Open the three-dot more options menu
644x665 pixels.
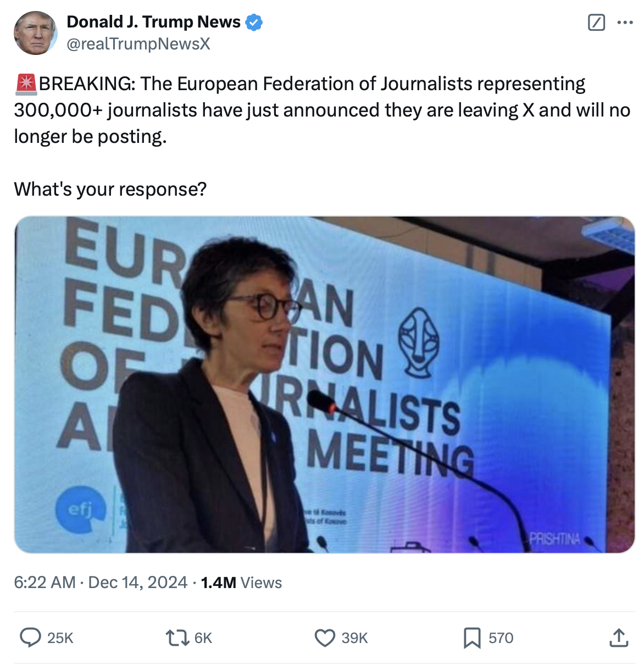[x=625, y=23]
